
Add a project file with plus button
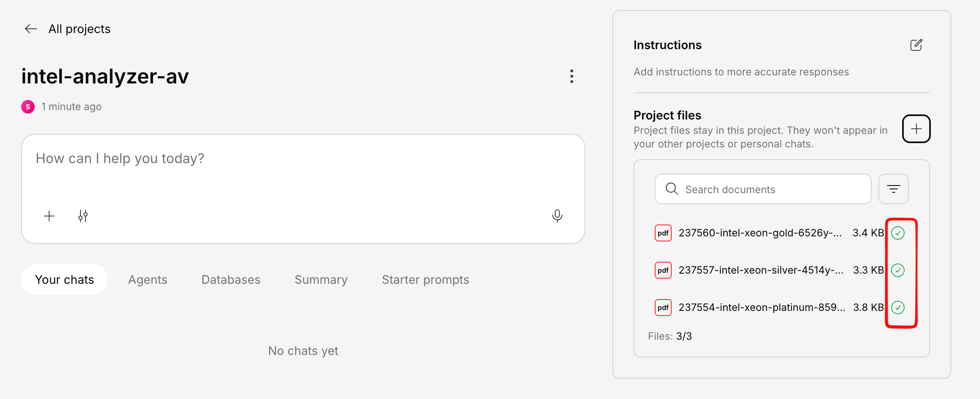[916, 129]
